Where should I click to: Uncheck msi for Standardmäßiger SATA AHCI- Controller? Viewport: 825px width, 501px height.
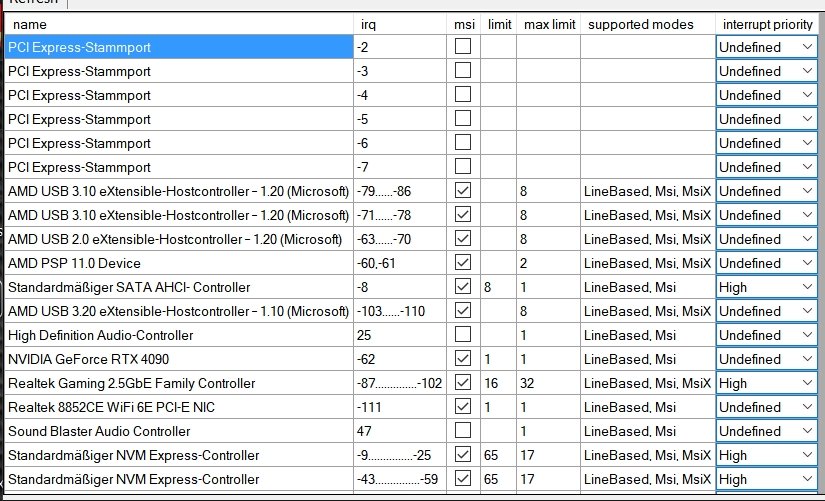[463, 287]
